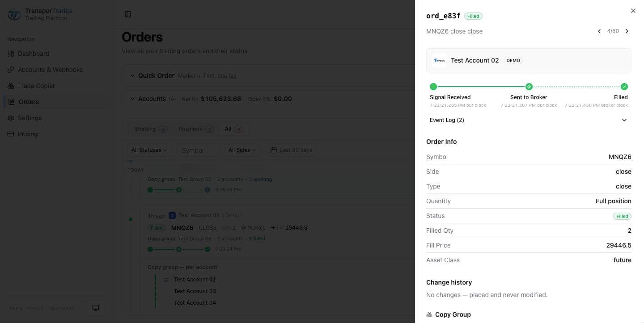
Task: Click the Net liq value $105,623.68
Action: (221, 99)
